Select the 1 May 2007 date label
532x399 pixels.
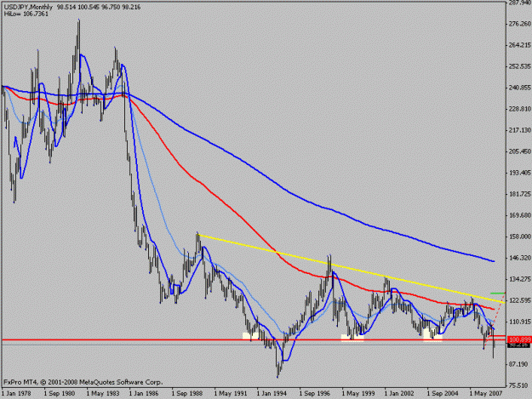(x=486, y=394)
